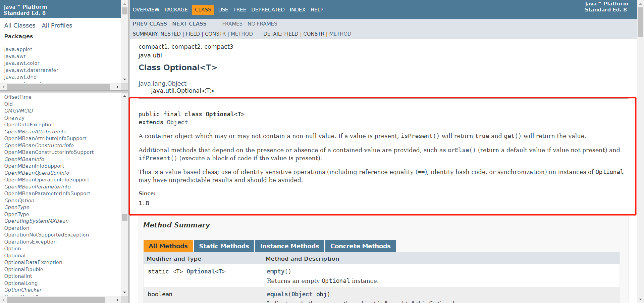The image size is (644, 303).
Task: Open the java.applet package
Action: (18, 49)
